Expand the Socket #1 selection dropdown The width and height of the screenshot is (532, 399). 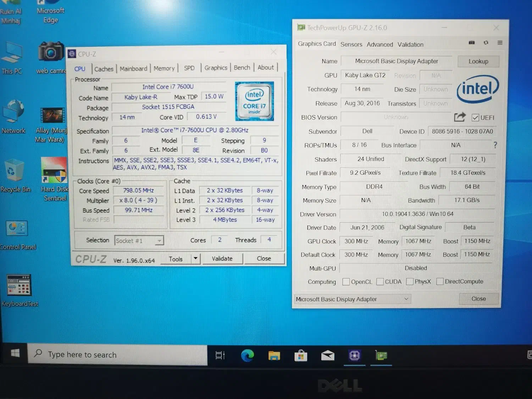pyautogui.click(x=160, y=241)
